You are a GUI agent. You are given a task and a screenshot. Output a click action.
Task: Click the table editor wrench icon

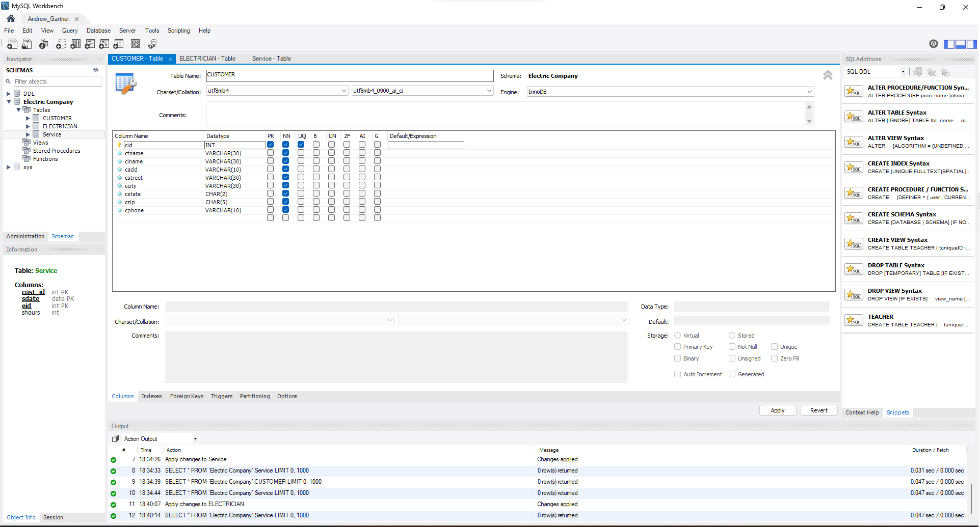[x=126, y=84]
